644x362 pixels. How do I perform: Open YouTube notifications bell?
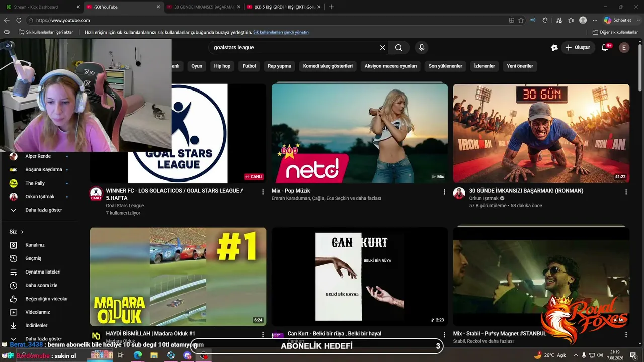click(x=605, y=47)
